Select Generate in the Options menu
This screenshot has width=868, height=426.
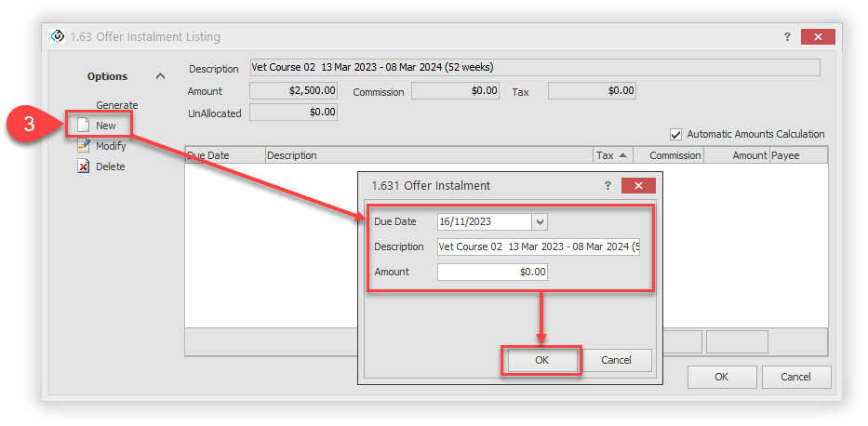[116, 105]
